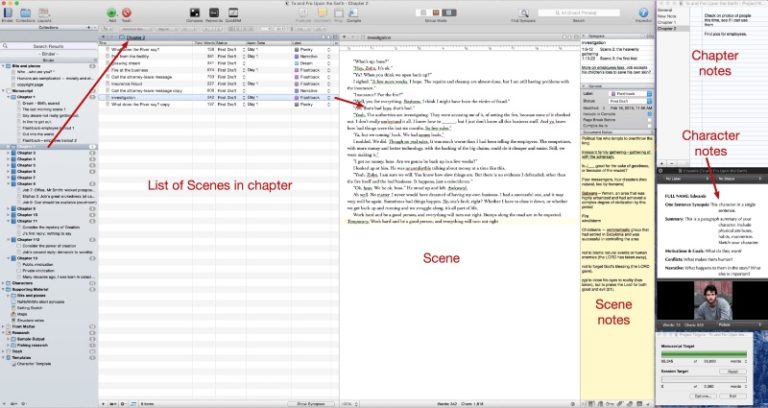The image size is (768, 408).
Task: Click the green Add toolbar icon
Action: pyautogui.click(x=112, y=13)
